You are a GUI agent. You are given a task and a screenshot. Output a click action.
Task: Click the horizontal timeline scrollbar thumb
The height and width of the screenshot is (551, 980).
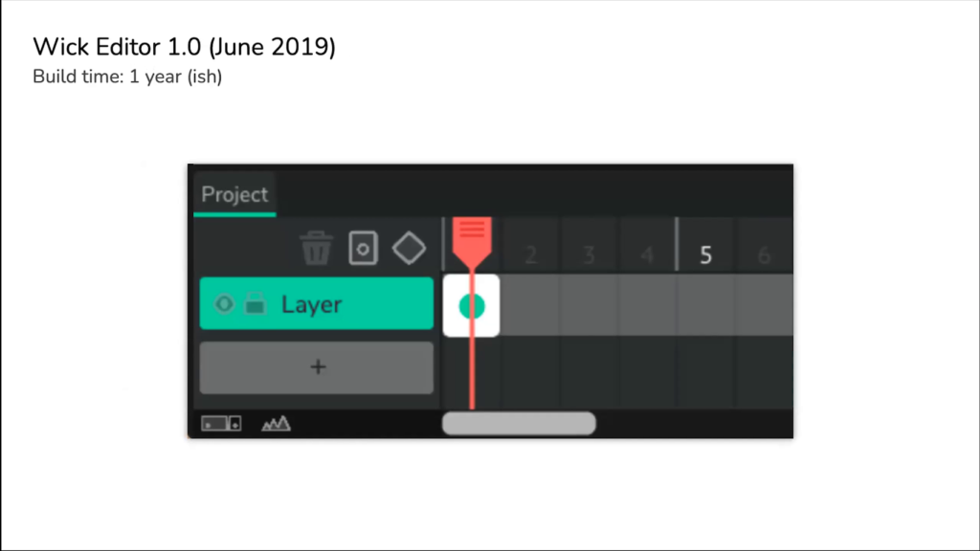[519, 424]
